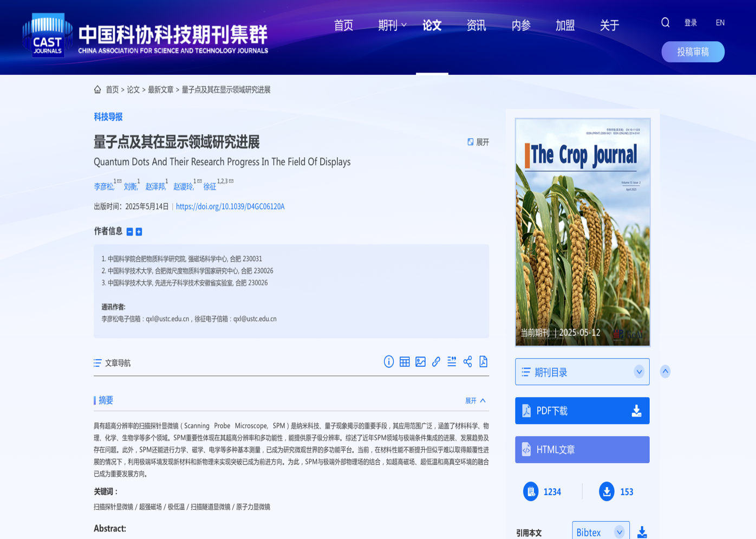Open the DOI link
This screenshot has height=539, width=756.
[x=230, y=206]
